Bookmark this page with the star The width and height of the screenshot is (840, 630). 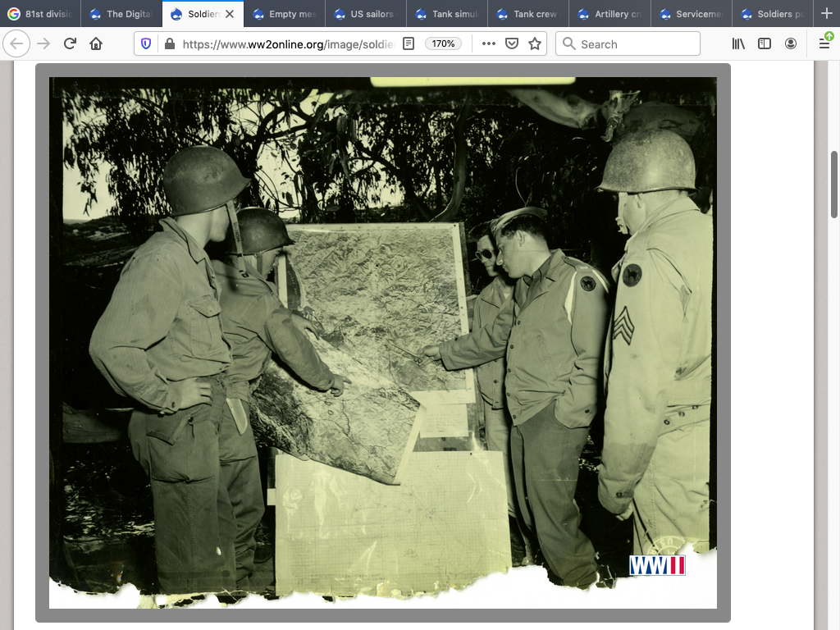tap(535, 43)
